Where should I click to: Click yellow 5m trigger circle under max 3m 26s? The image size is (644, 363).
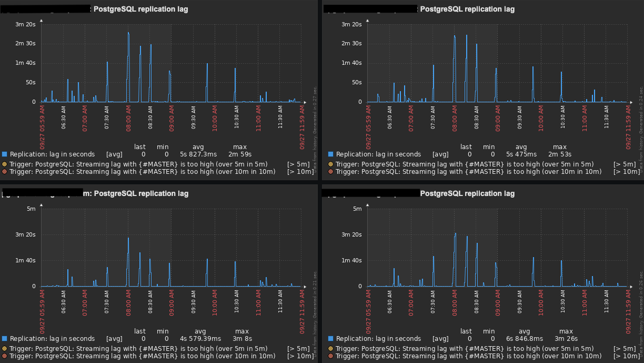click(331, 348)
